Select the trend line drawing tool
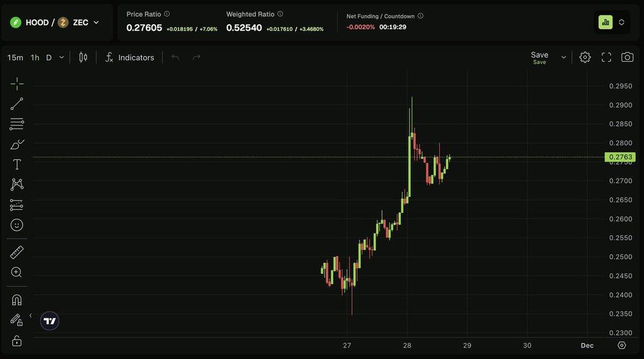Image resolution: width=644 pixels, height=359 pixels. (x=17, y=104)
